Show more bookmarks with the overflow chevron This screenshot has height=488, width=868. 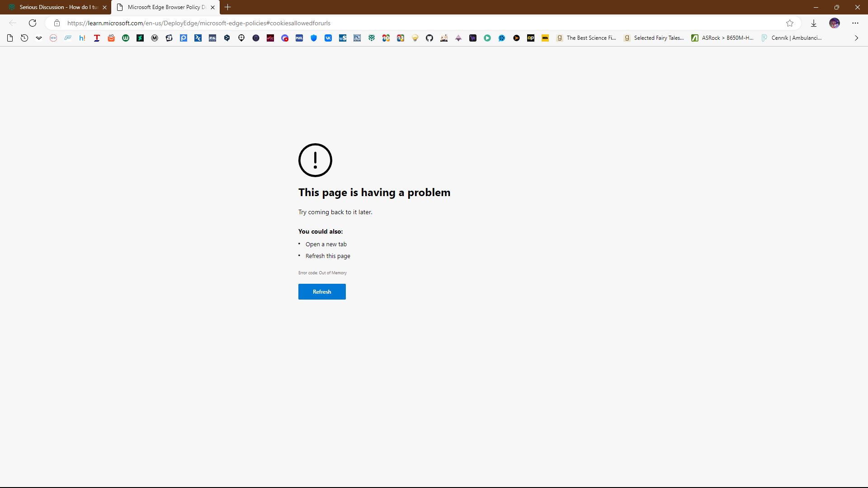coord(856,38)
